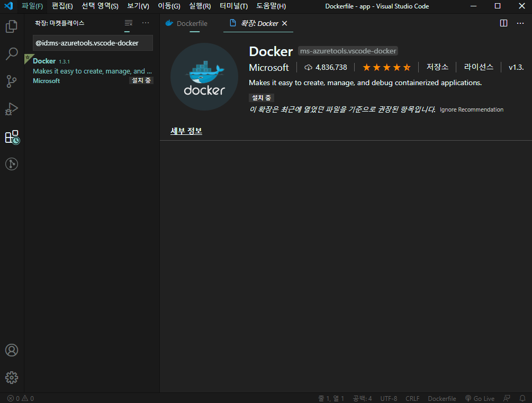Click the extension search input field

point(93,43)
